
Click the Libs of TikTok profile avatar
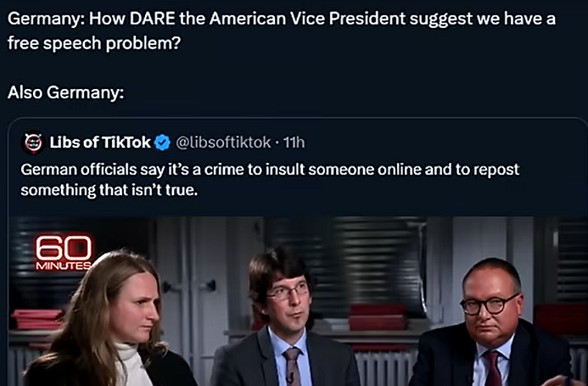[x=32, y=141]
